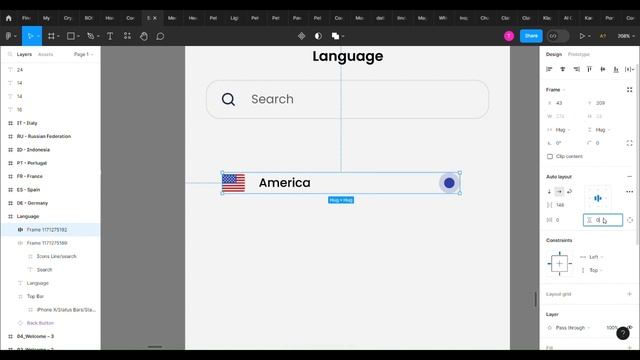The width and height of the screenshot is (640, 360).
Task: Click Align right icon
Action: (576, 69)
